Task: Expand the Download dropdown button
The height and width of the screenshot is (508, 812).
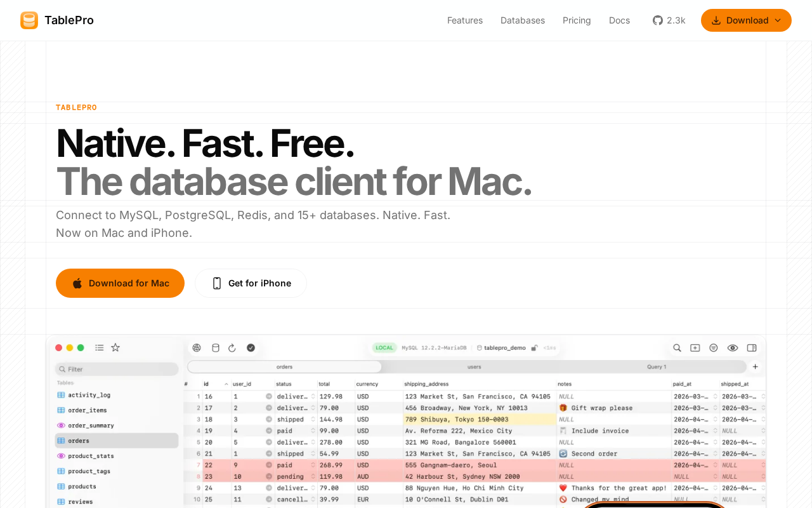Action: (746, 20)
